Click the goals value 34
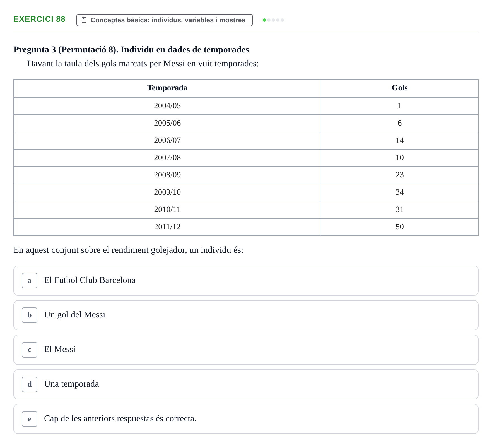The width and height of the screenshot is (492, 448). (400, 192)
